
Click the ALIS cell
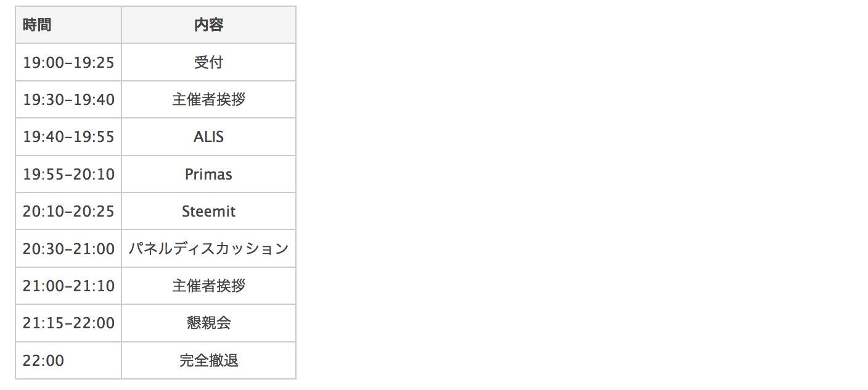pos(208,136)
